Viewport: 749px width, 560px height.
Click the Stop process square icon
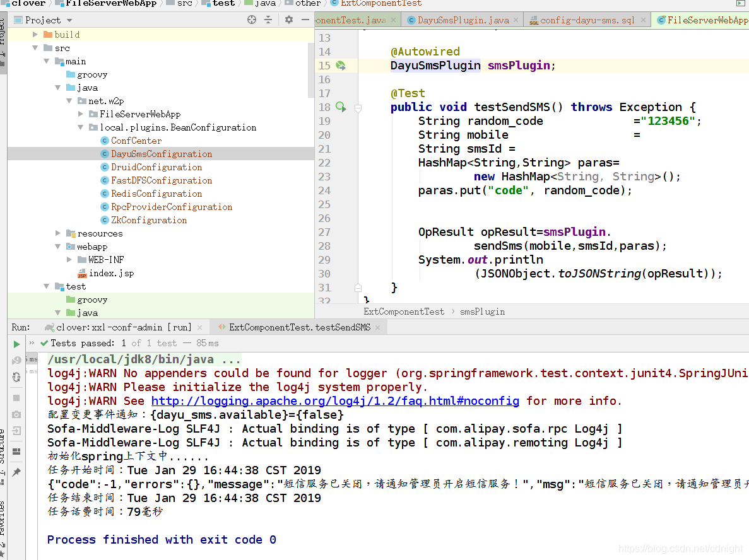tap(16, 398)
